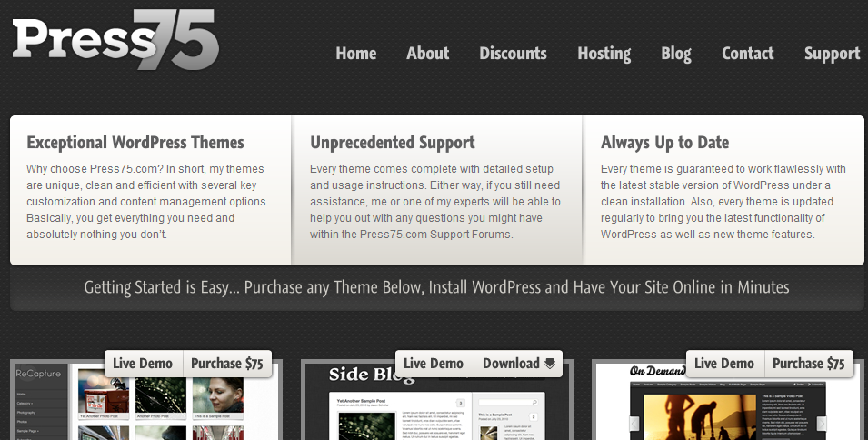Go to the About page
This screenshot has height=440, width=868.
click(427, 53)
